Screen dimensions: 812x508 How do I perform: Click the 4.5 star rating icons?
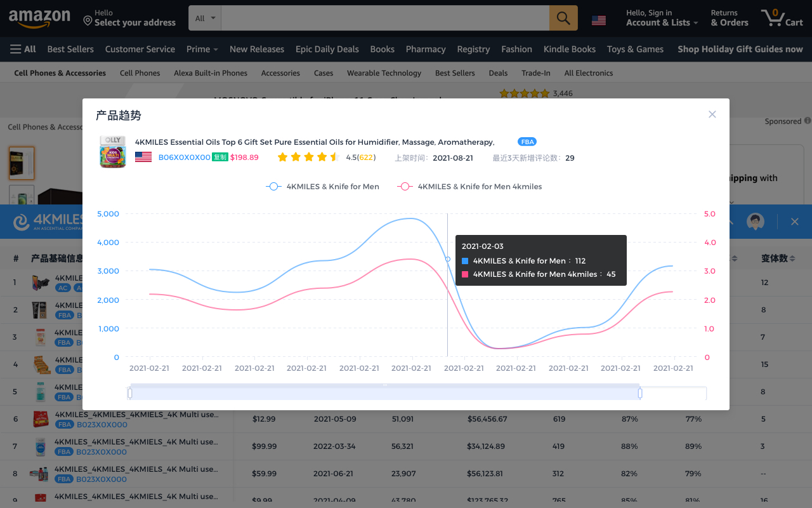click(308, 157)
